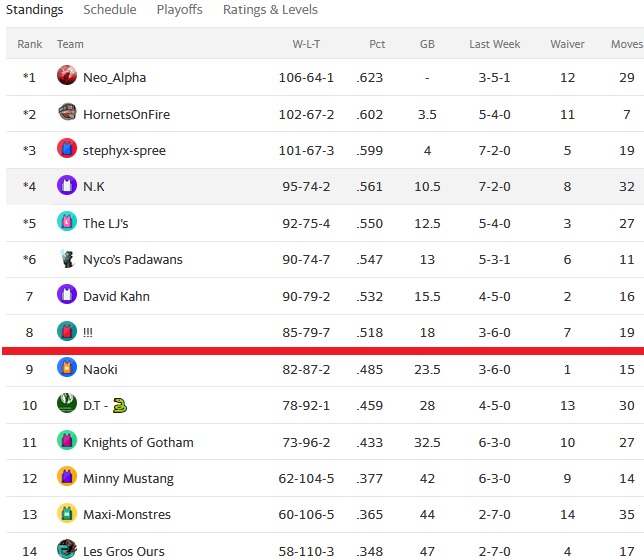Open the N.K team page link

tap(94, 186)
